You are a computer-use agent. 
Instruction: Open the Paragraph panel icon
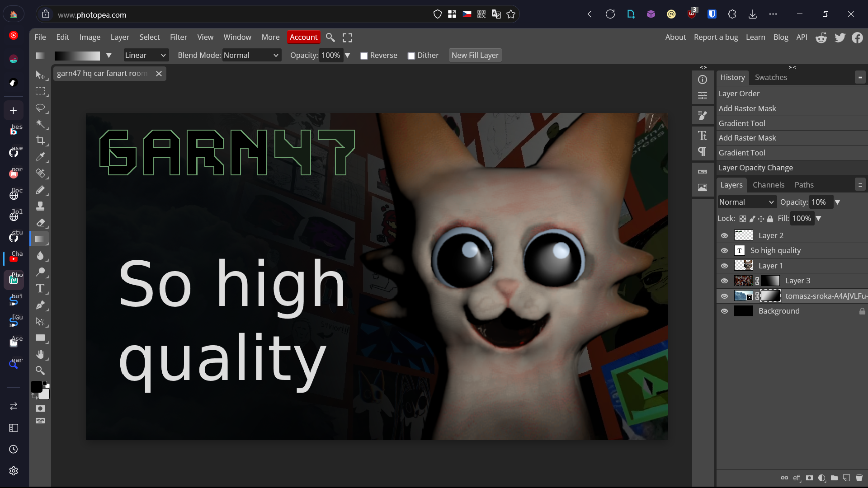coord(703,151)
